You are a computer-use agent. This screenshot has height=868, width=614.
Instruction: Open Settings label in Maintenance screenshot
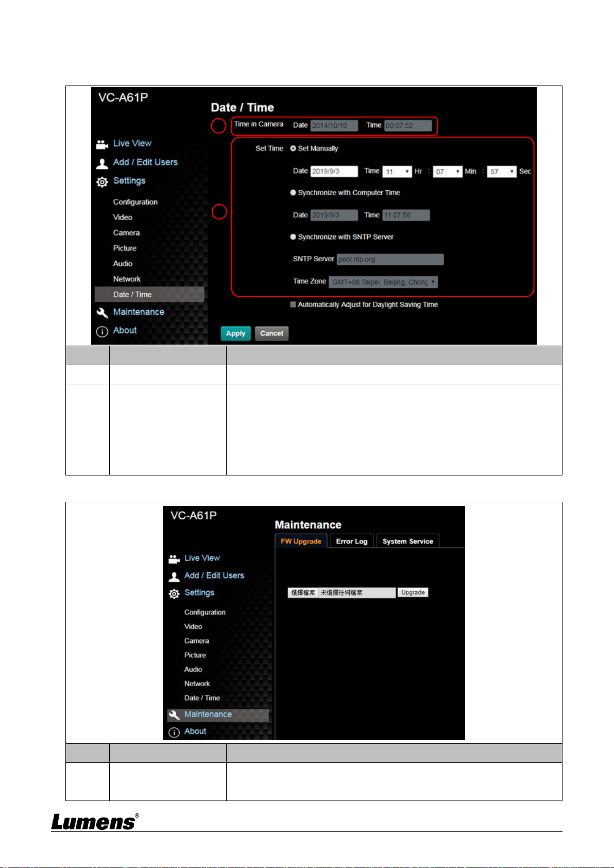coord(199,592)
